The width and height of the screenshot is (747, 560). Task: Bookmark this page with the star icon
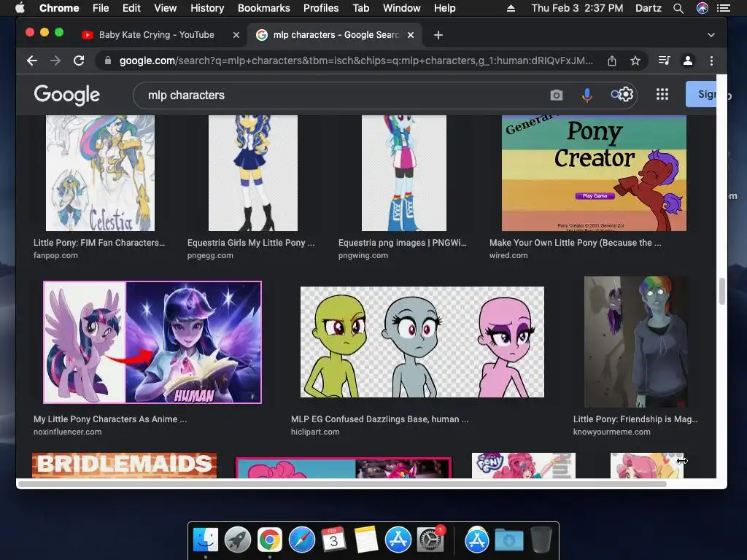pos(635,61)
